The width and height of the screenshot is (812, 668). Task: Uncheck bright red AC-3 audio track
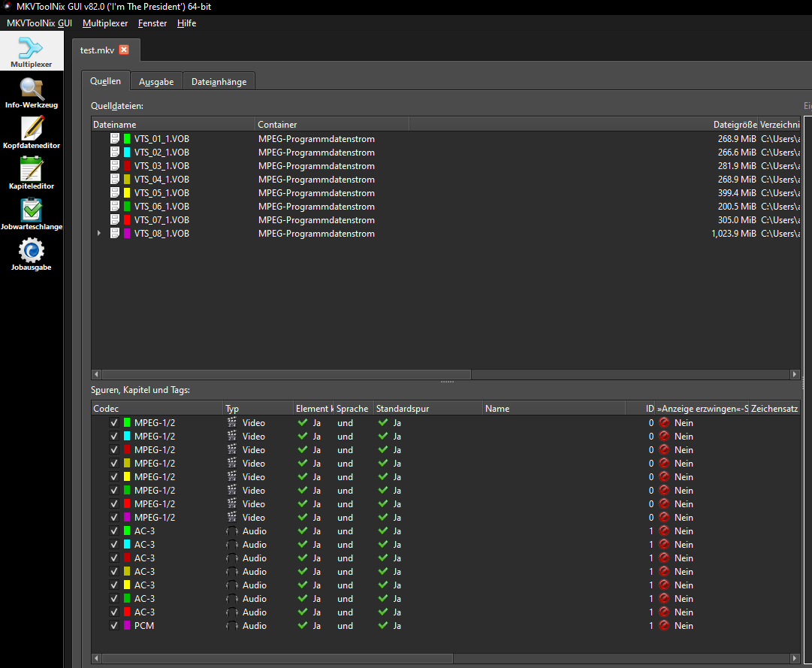tap(114, 612)
